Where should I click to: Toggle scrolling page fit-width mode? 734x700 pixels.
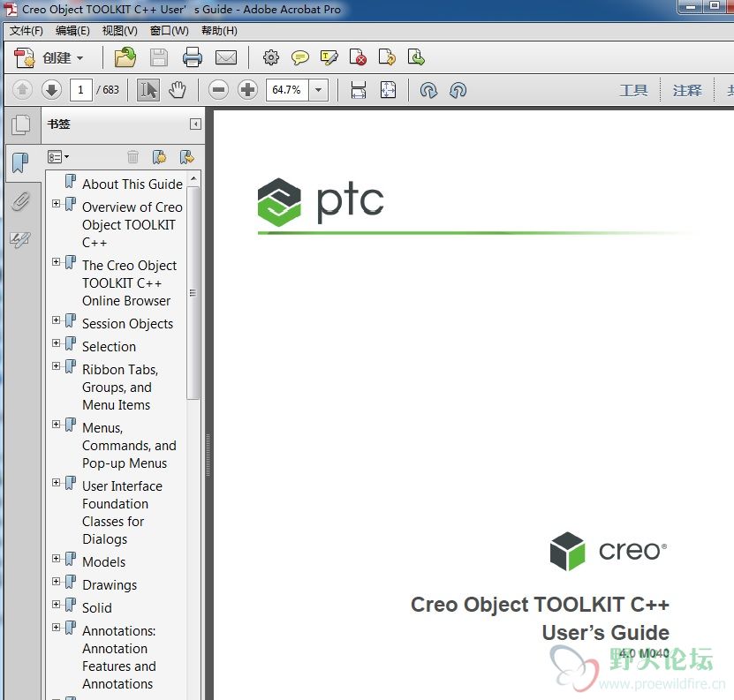coord(359,89)
